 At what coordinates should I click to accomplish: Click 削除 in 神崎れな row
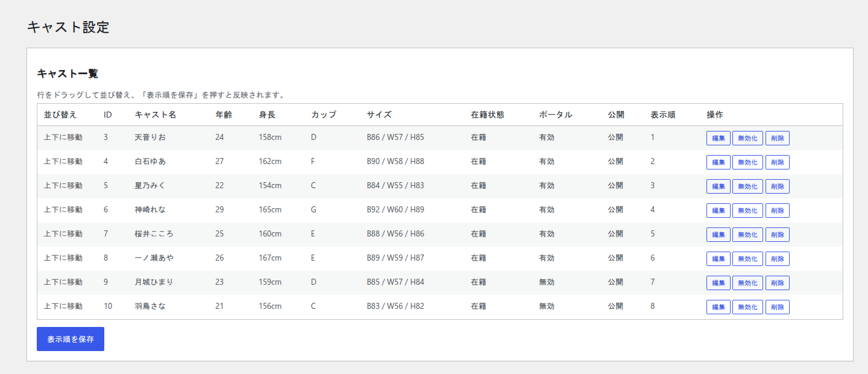click(778, 211)
